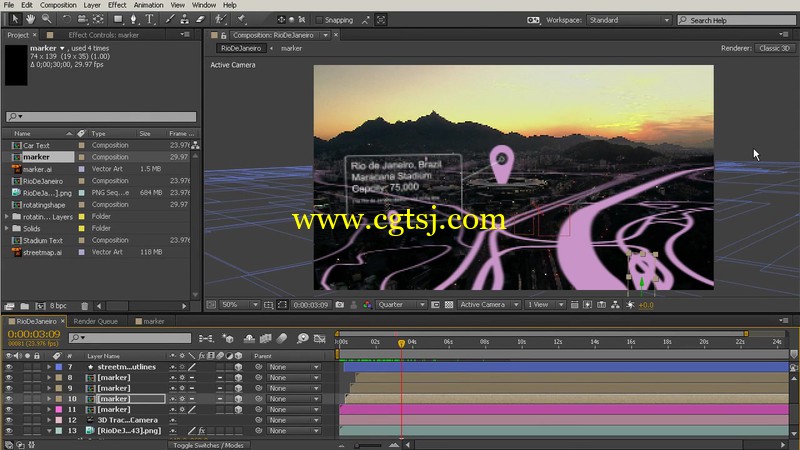Open the Animation menu
Image resolution: width=800 pixels, height=450 pixels.
tap(148, 5)
